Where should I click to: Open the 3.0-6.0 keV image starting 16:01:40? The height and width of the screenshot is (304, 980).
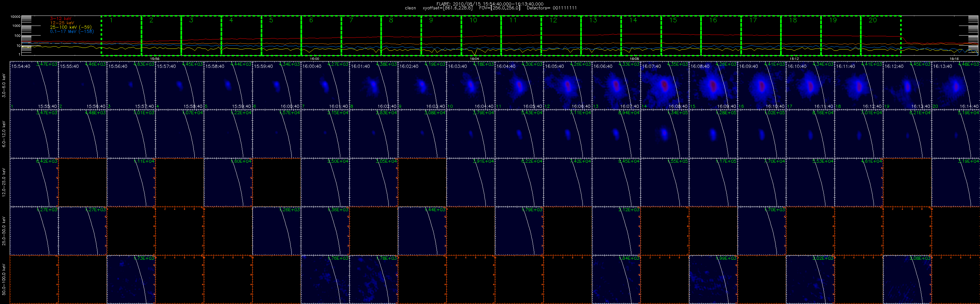point(374,86)
